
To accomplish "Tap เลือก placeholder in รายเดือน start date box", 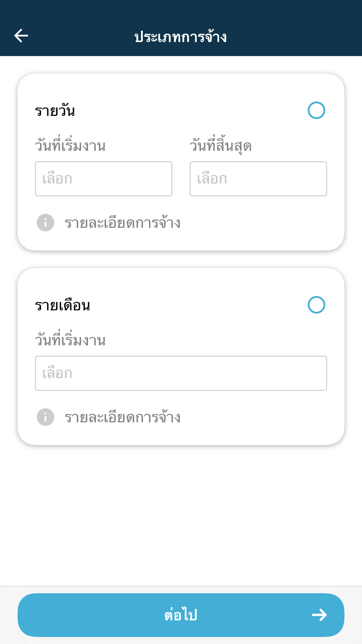I will pos(58,373).
